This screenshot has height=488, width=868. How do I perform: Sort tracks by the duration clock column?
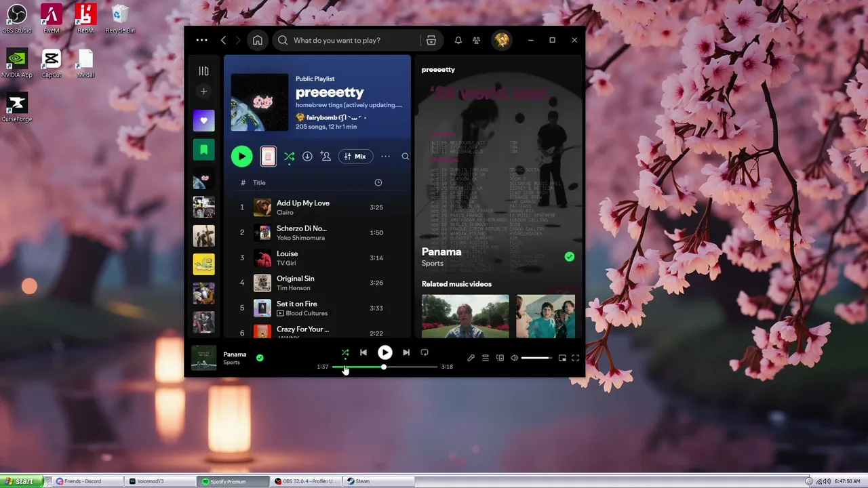378,182
